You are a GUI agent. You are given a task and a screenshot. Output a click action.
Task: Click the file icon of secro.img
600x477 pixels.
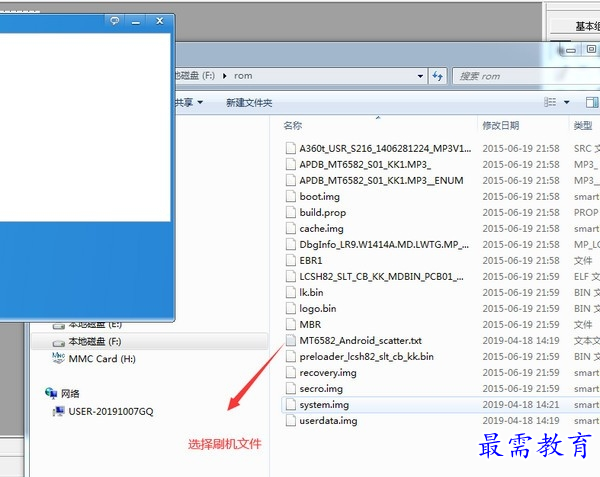point(291,388)
